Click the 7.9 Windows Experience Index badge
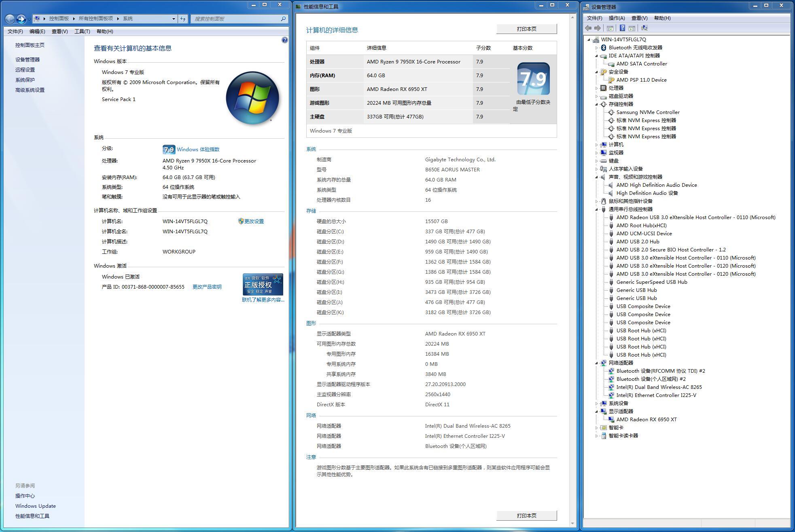The width and height of the screenshot is (795, 532). click(x=169, y=150)
